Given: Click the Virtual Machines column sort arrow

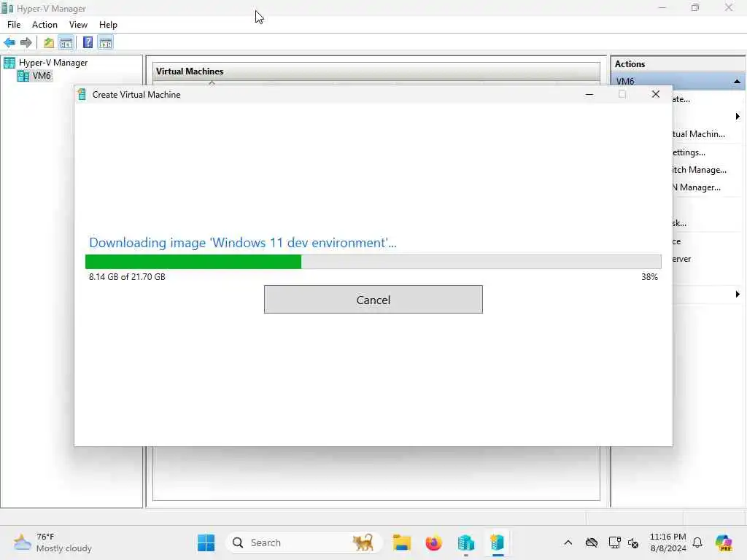Looking at the screenshot, I should coord(212,83).
